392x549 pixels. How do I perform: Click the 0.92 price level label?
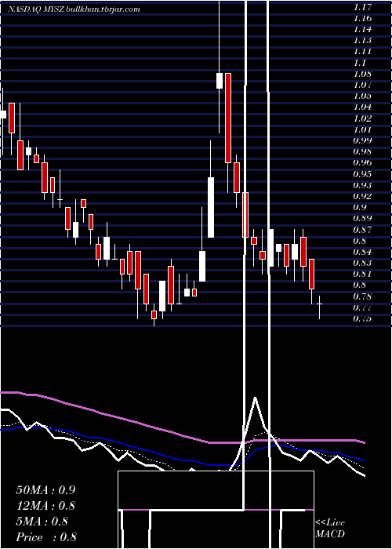362,196
